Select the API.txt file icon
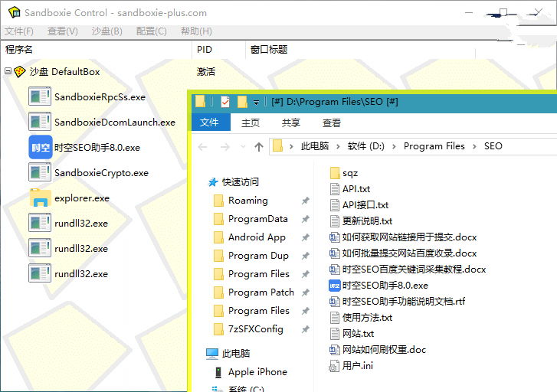This screenshot has width=557, height=392. 335,189
